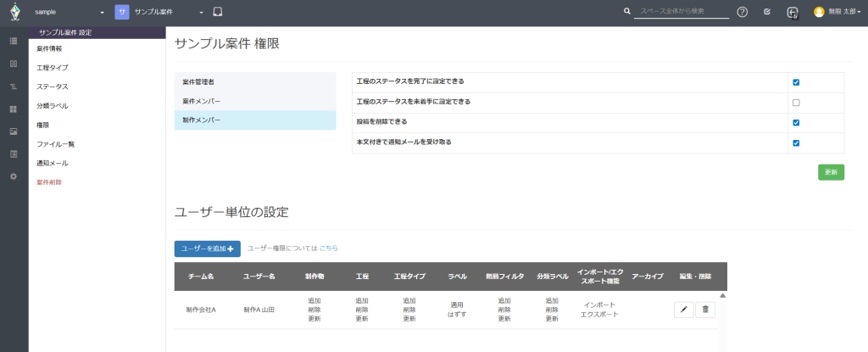This screenshot has width=868, height=352.
Task: Click the settings gear icon in left sidebar
Action: click(14, 176)
